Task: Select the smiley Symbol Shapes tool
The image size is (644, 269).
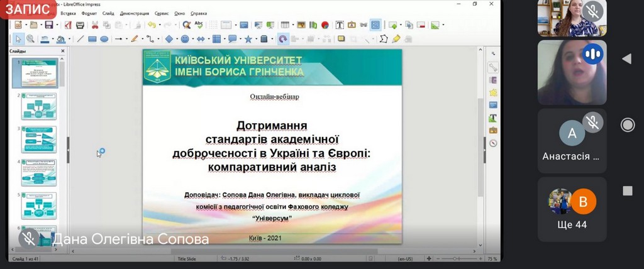Action: (x=185, y=39)
